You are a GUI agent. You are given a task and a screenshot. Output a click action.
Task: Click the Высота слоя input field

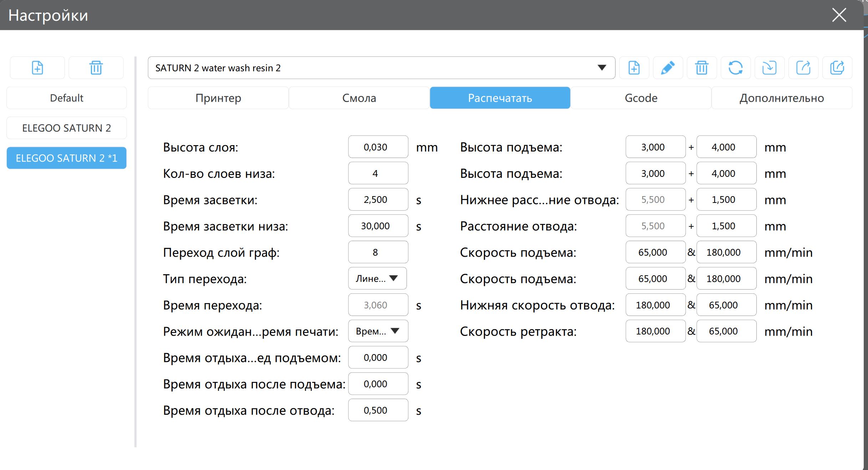click(378, 147)
